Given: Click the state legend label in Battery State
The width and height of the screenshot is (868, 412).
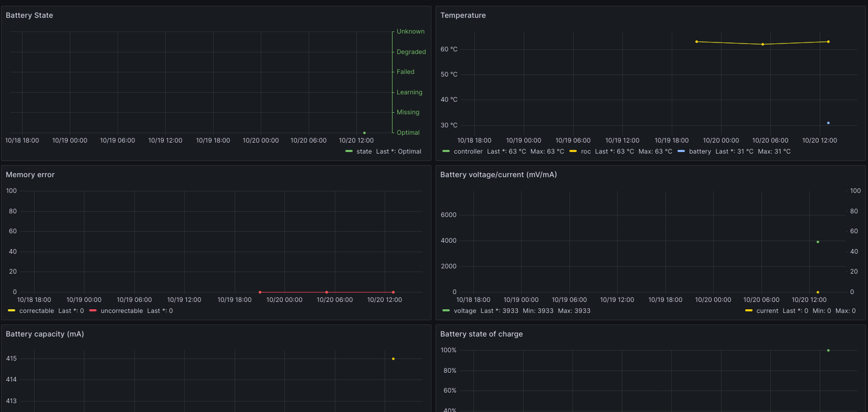Looking at the screenshot, I should click(364, 151).
